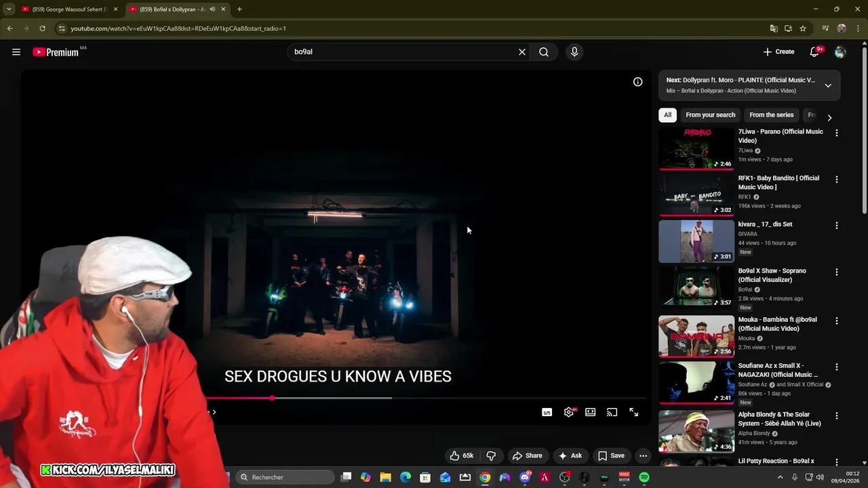
Task: Open options for Alpha Blondy Sébé Allah Yé
Action: tap(836, 416)
